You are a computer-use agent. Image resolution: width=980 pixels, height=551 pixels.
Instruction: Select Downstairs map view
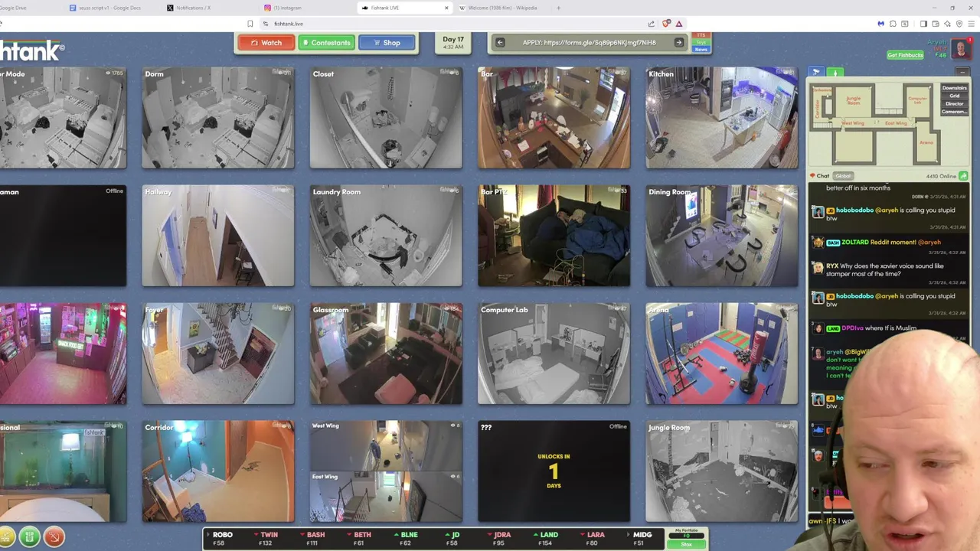pyautogui.click(x=954, y=88)
